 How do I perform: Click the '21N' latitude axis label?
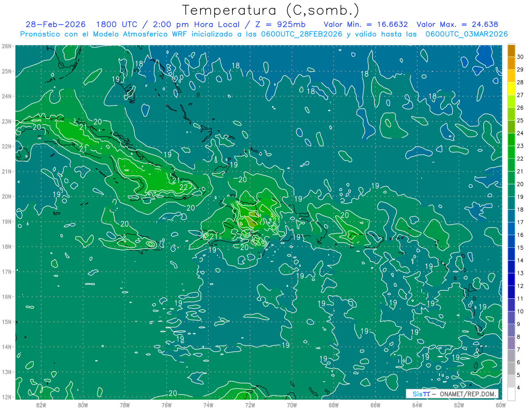point(6,171)
